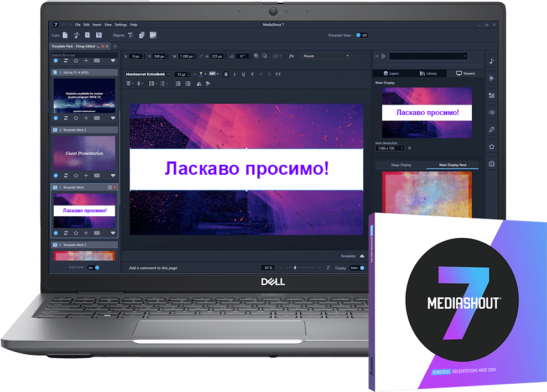Open the Main Resolution 1280 x 720 dropdown
The width and height of the screenshot is (547, 392).
389,148
